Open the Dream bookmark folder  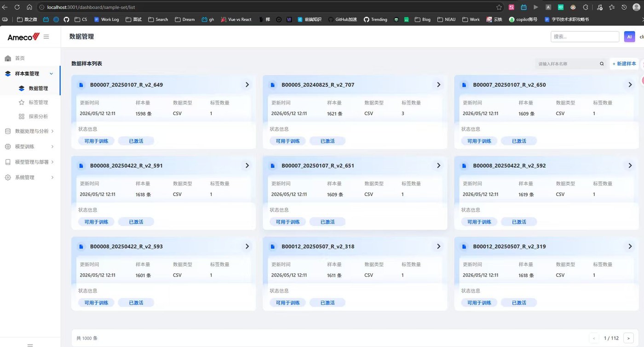pyautogui.click(x=184, y=20)
